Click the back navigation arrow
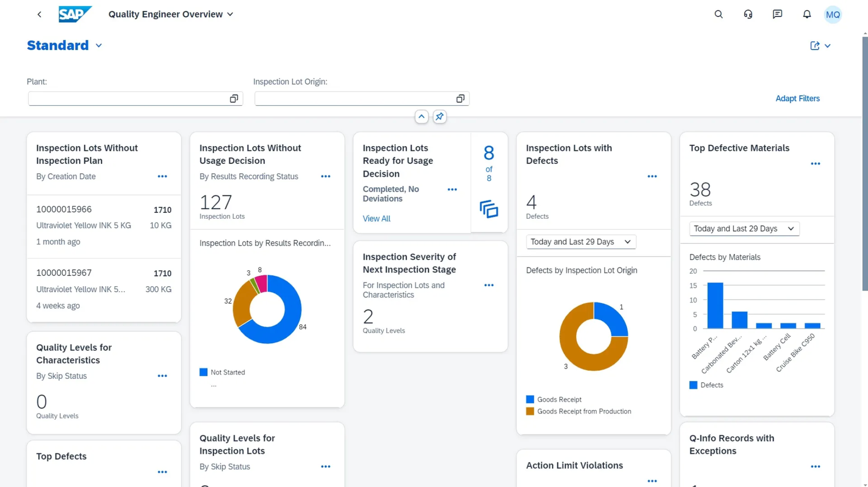 39,15
